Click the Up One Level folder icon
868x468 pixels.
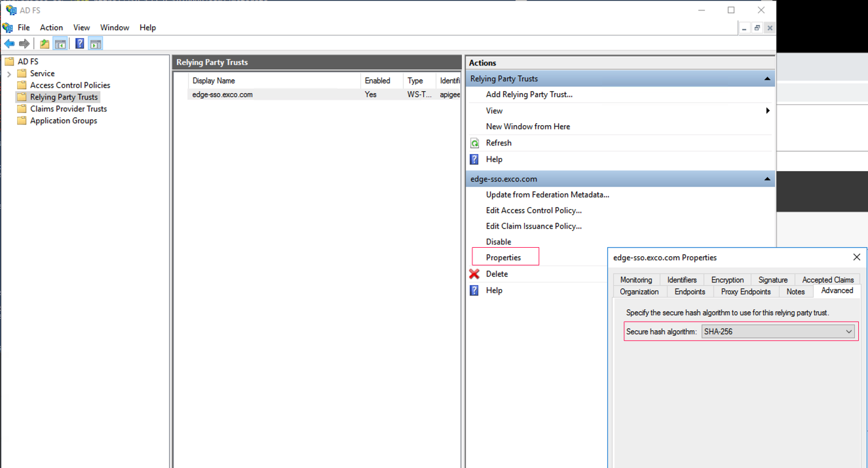pos(45,44)
